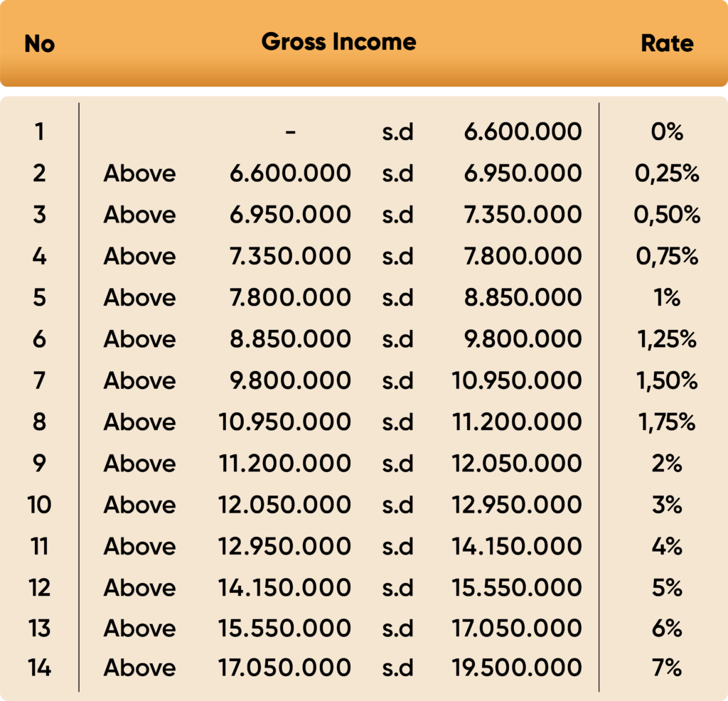Screen dimensions: 728x701
Task: Click the "Above" label in row 9
Action: pyautogui.click(x=139, y=464)
